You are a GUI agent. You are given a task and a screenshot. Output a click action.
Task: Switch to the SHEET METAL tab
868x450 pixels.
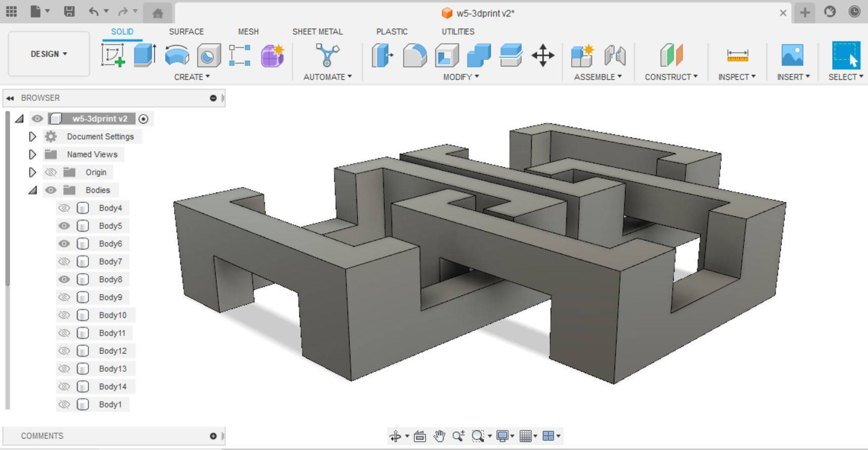click(x=317, y=31)
